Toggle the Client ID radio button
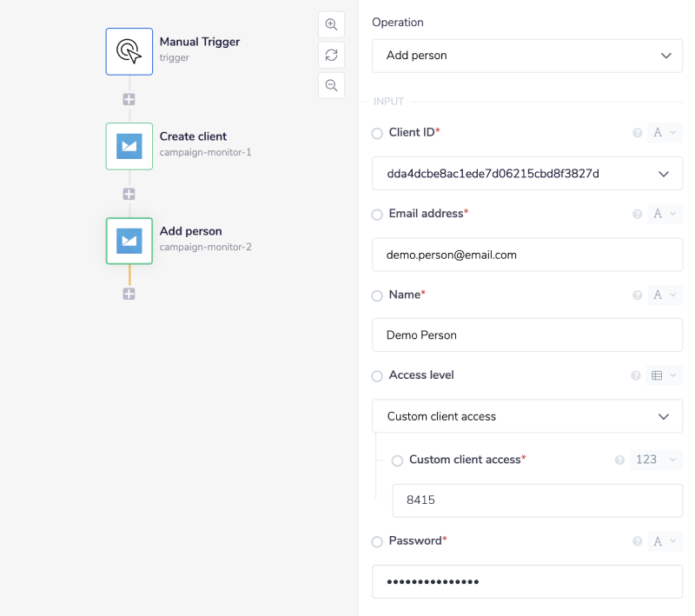 tap(377, 134)
